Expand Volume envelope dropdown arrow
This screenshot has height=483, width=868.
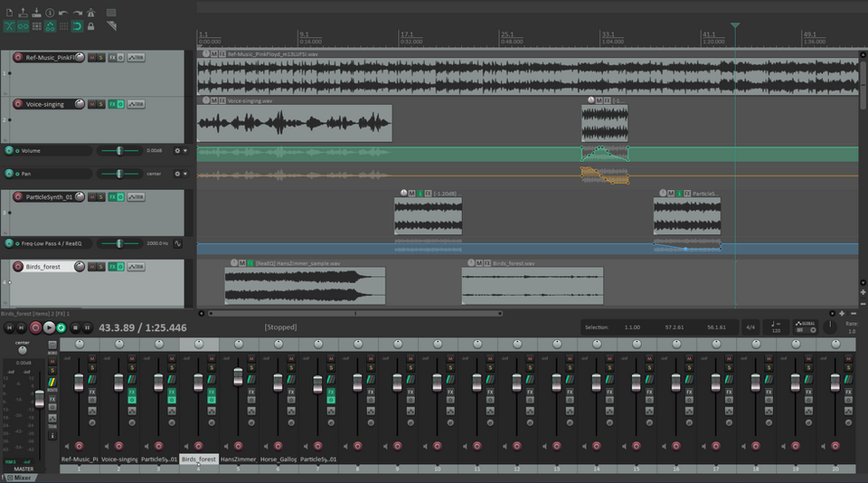point(185,151)
